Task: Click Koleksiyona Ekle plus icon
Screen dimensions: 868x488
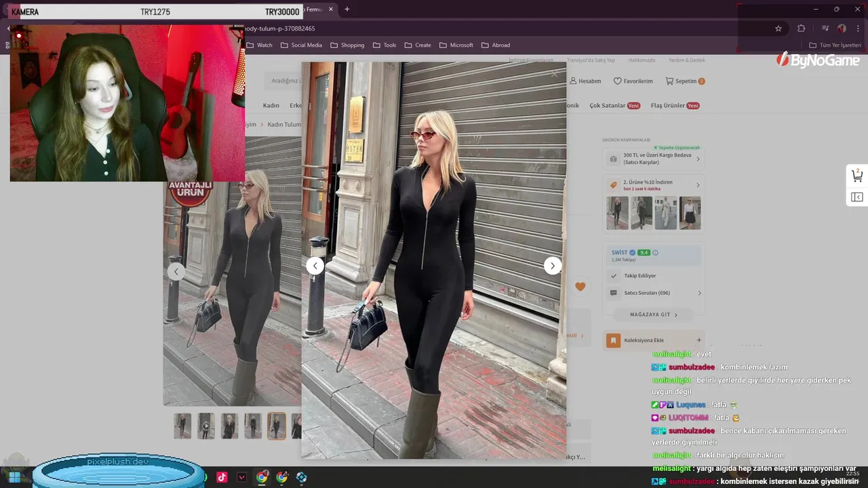Action: pos(698,340)
